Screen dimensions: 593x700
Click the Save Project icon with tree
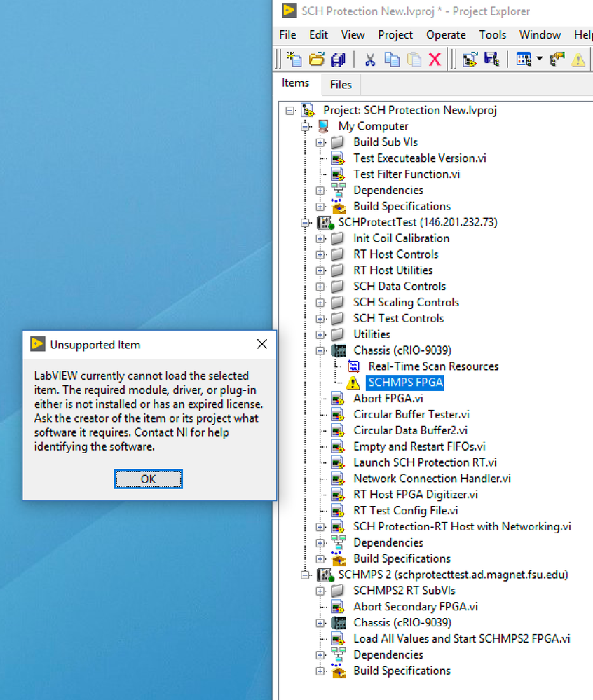491,59
